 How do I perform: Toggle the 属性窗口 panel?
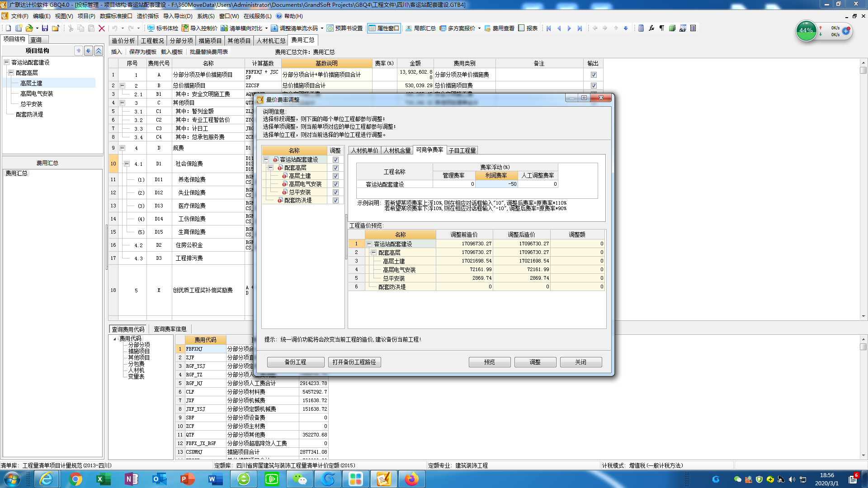[x=384, y=28]
